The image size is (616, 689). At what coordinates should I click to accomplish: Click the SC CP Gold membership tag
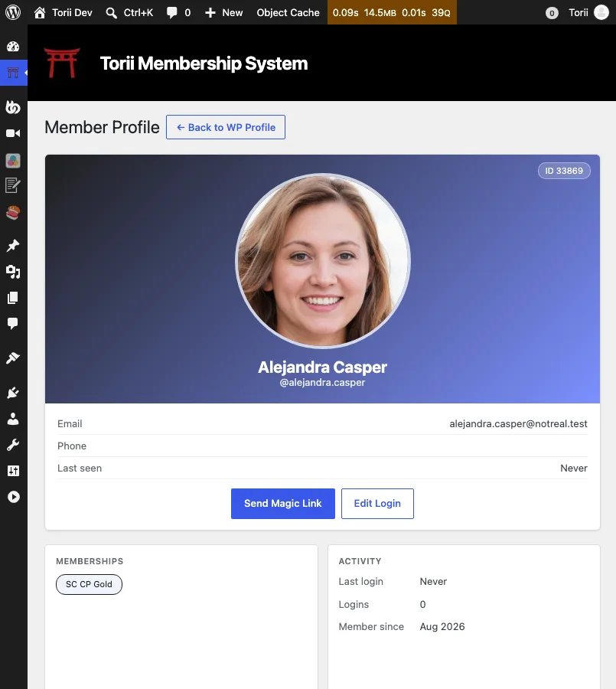coord(90,584)
